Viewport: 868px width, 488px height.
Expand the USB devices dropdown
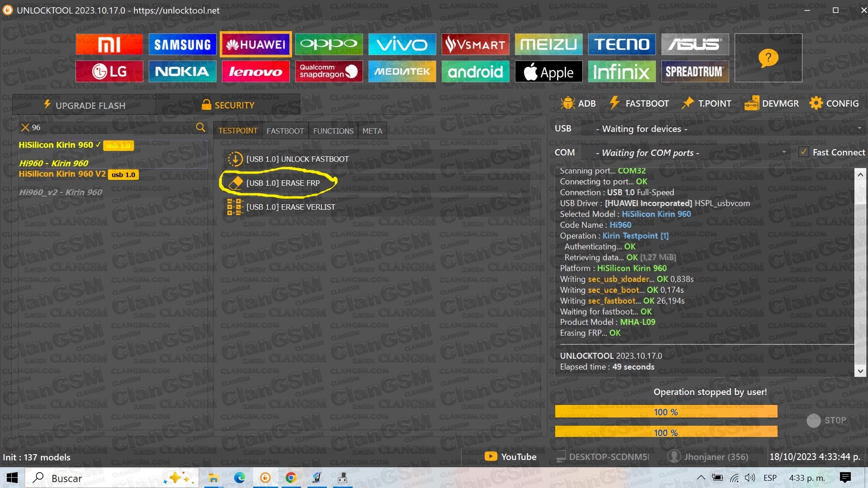coord(859,128)
